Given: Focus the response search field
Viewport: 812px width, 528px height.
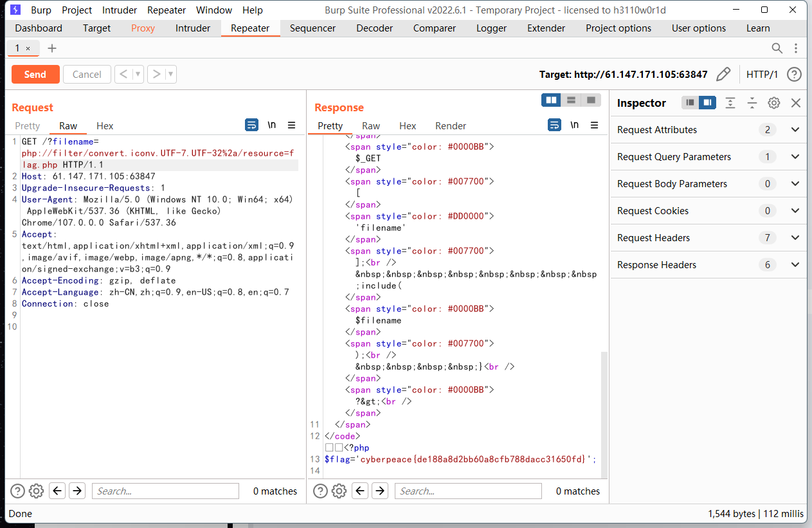Looking at the screenshot, I should [468, 491].
